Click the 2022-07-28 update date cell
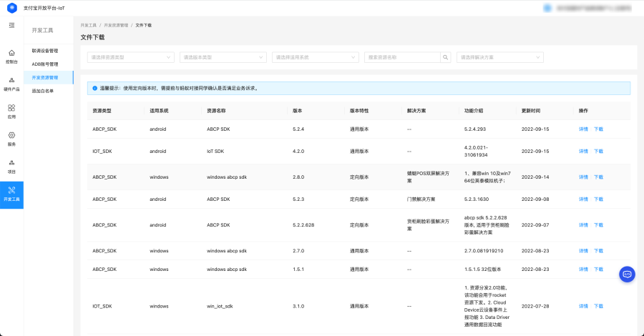This screenshot has width=644, height=336. pos(535,307)
